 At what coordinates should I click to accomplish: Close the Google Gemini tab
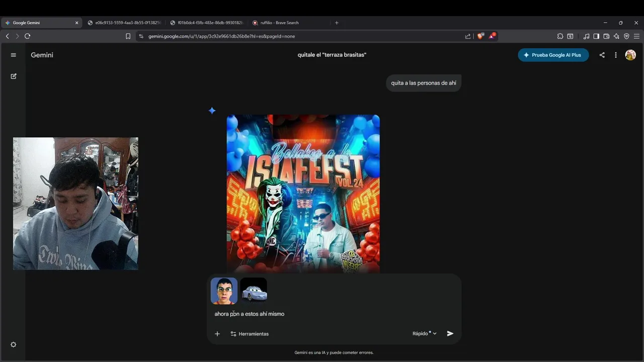pyautogui.click(x=77, y=23)
